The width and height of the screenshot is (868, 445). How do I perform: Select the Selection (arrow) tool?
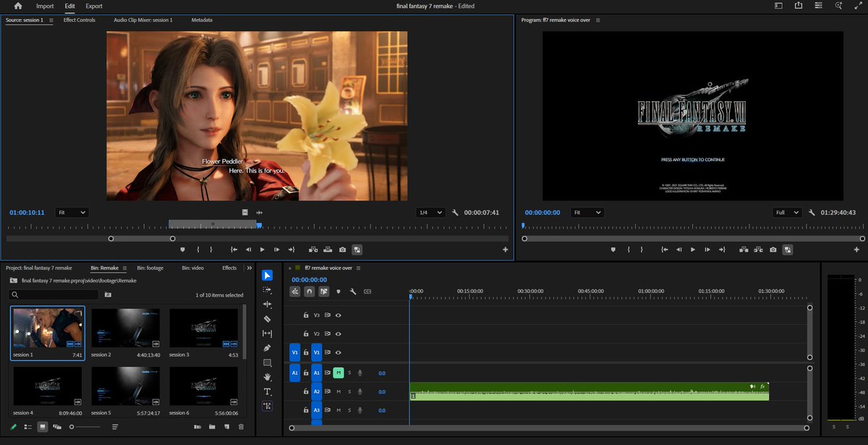pos(267,275)
